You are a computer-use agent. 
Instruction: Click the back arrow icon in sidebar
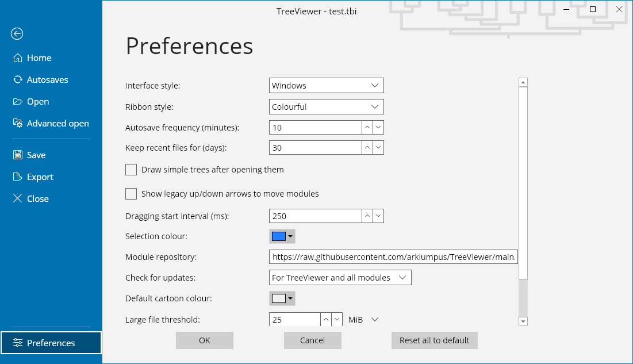17,34
